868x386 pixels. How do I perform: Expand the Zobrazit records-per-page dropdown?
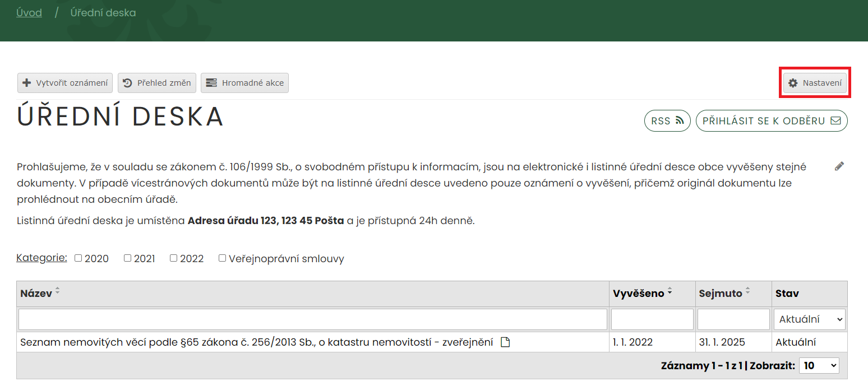pyautogui.click(x=819, y=365)
